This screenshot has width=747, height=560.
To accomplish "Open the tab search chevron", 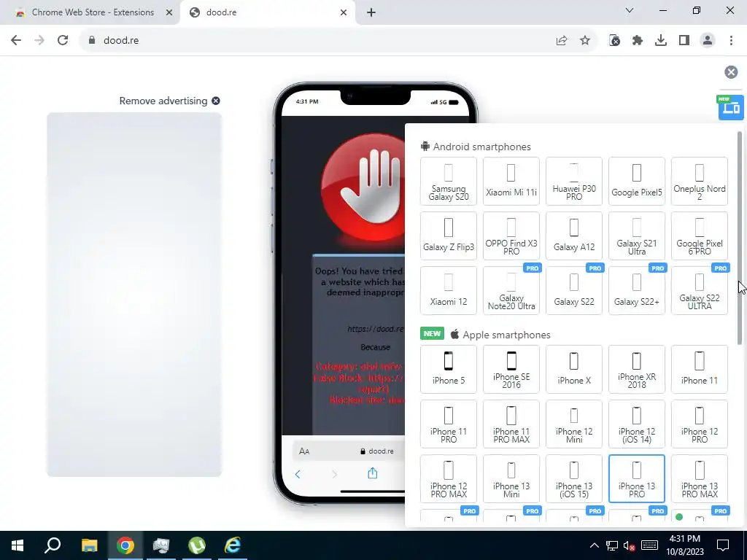I will tap(630, 10).
